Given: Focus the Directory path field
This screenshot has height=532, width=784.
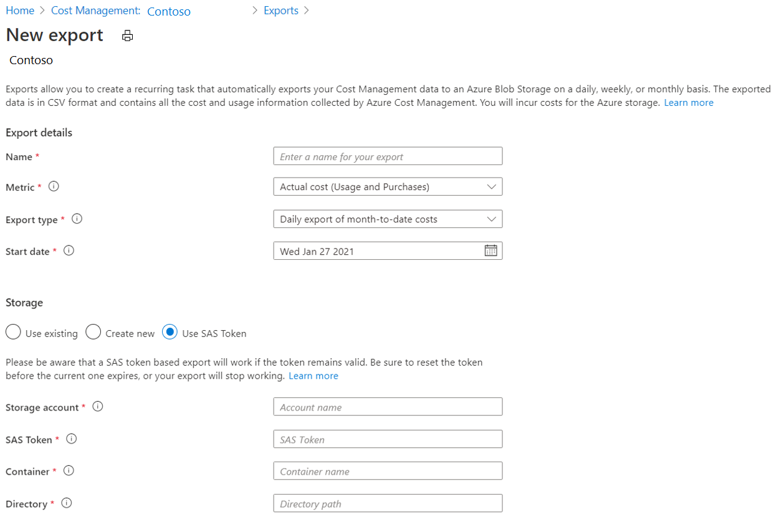Looking at the screenshot, I should 388,503.
